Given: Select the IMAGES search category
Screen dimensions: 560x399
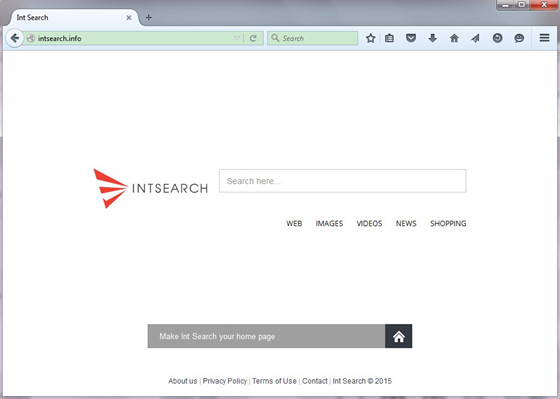Looking at the screenshot, I should click(329, 224).
